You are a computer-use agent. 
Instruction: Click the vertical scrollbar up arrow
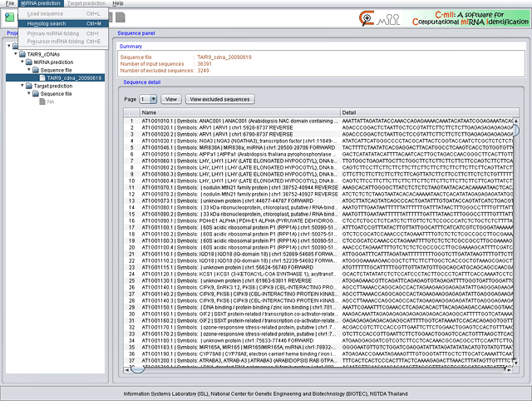(x=516, y=121)
